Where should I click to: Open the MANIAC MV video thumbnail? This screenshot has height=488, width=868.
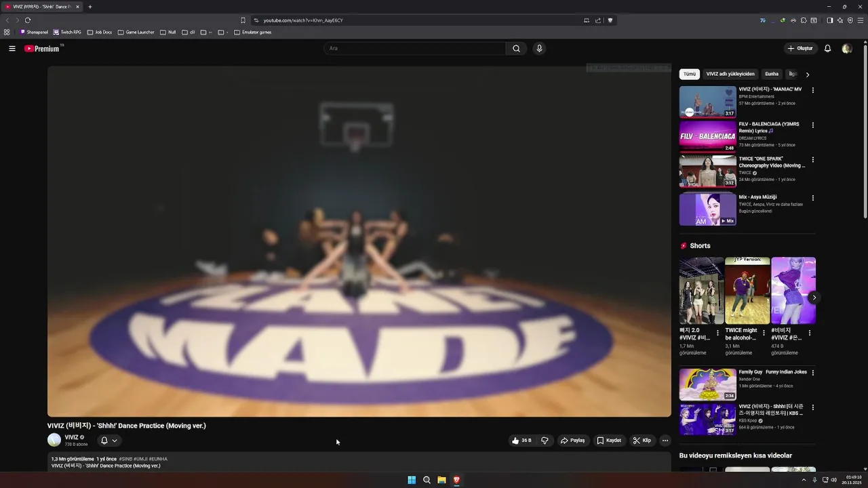pyautogui.click(x=708, y=102)
